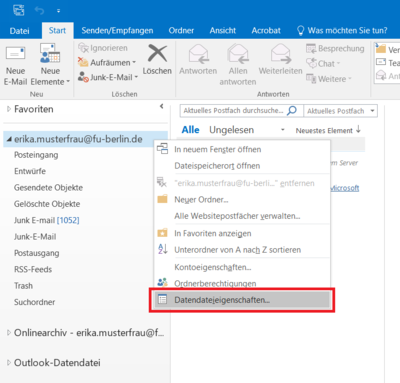Open the Senden/Empfangen tab

pos(117,31)
